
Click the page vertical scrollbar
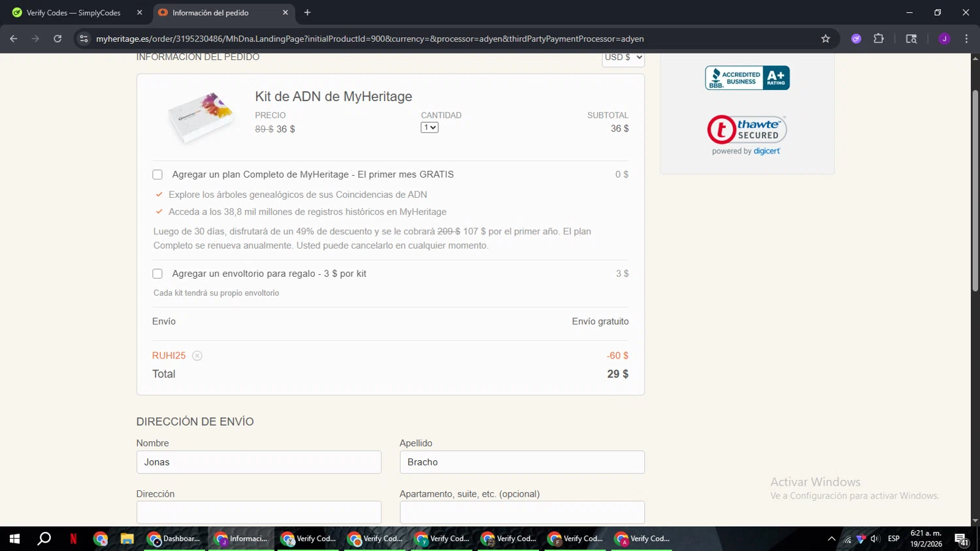(975, 189)
